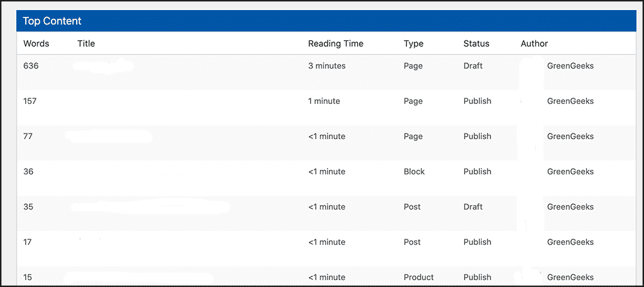The image size is (644, 287).
Task: Select the Draft status in the 636-word row
Action: tap(473, 66)
